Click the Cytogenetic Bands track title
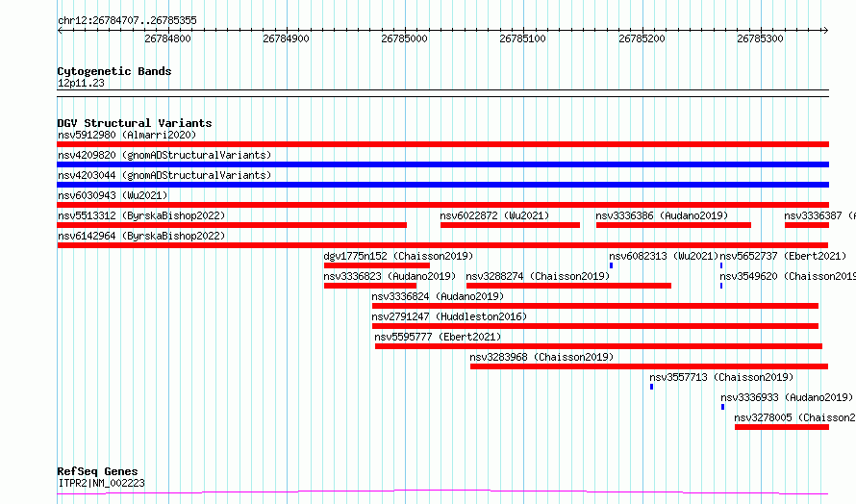 point(114,71)
